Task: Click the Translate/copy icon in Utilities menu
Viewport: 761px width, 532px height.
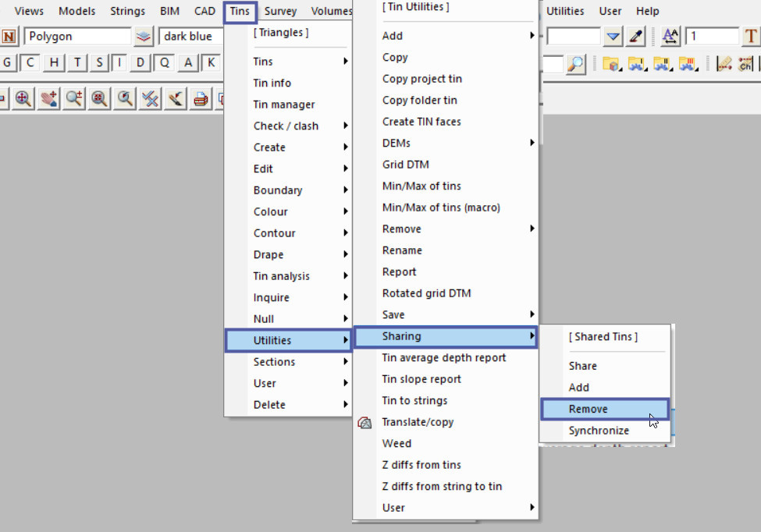Action: tap(364, 422)
